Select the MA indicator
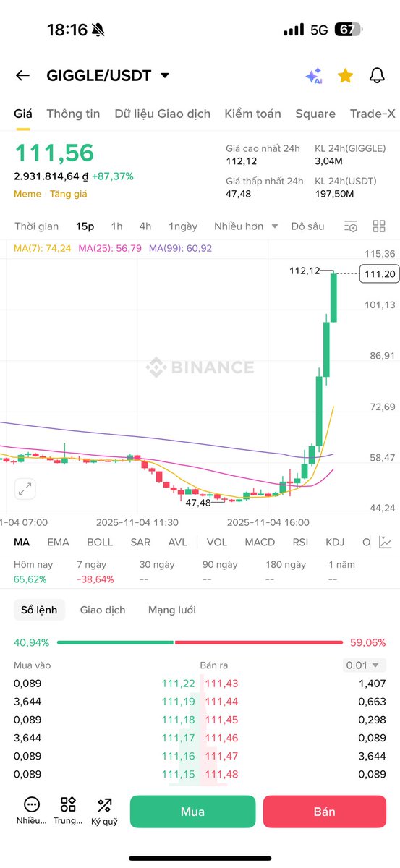 (x=22, y=542)
